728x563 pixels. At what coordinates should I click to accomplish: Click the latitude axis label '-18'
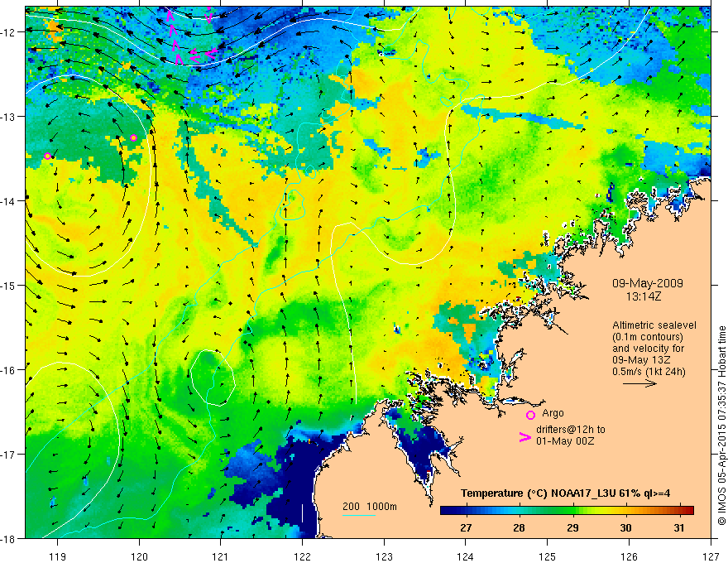click(x=9, y=538)
